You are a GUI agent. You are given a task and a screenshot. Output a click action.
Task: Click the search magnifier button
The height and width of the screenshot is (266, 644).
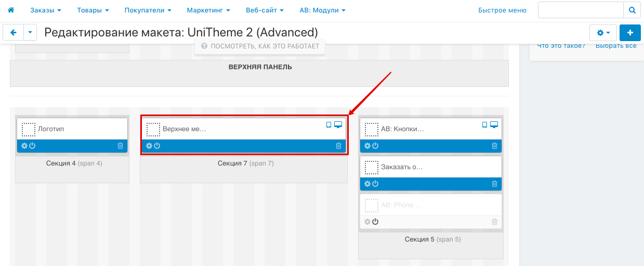point(632,10)
